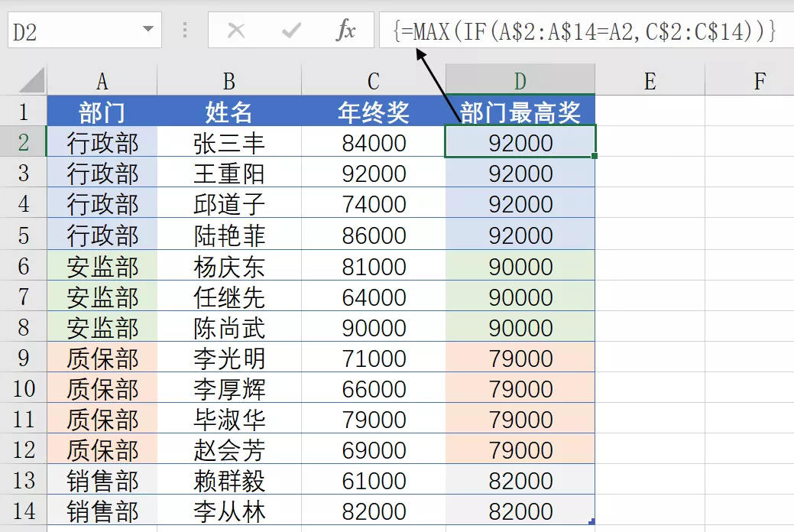Viewport: 794px width, 532px height.
Task: Open the insert function fx icon
Action: pyautogui.click(x=346, y=30)
